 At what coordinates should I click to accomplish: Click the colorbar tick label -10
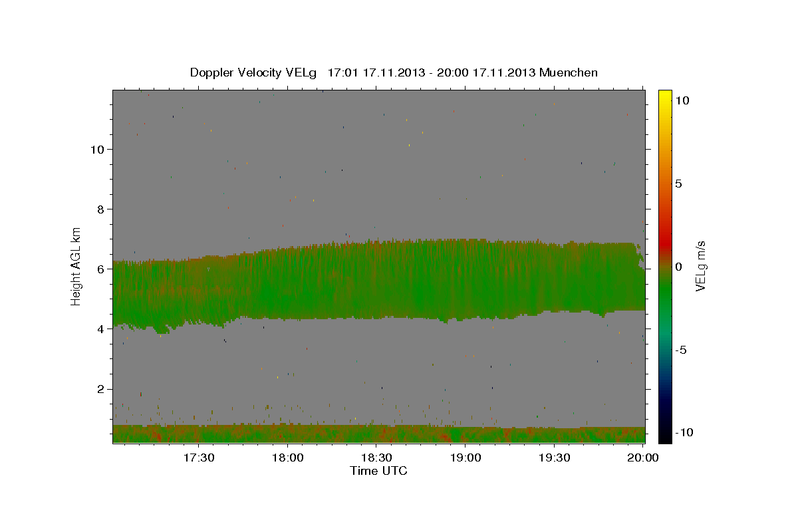(685, 432)
